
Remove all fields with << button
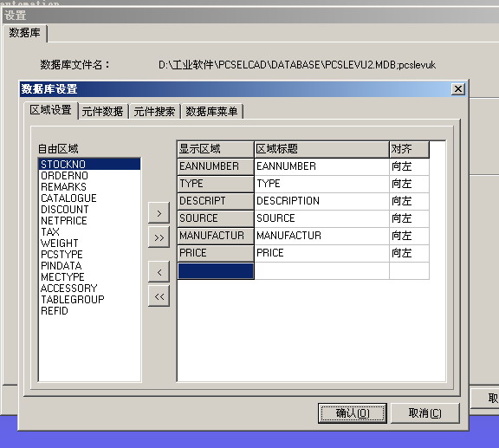click(159, 296)
